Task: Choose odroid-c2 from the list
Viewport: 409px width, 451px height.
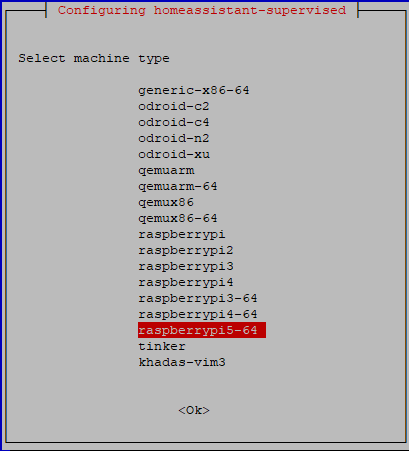Action: (x=174, y=106)
